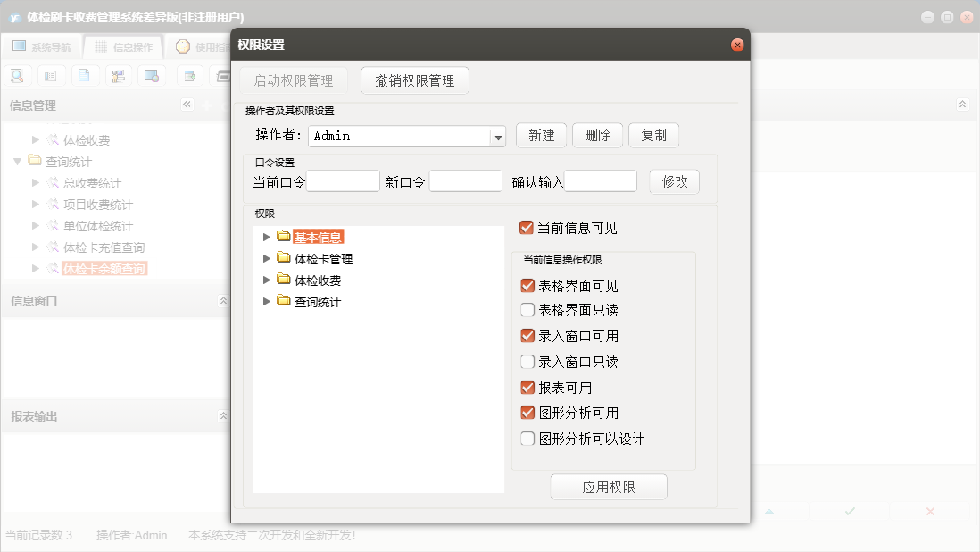The height and width of the screenshot is (552, 980).
Task: Open the 操作者 dropdown list
Action: [x=498, y=137]
